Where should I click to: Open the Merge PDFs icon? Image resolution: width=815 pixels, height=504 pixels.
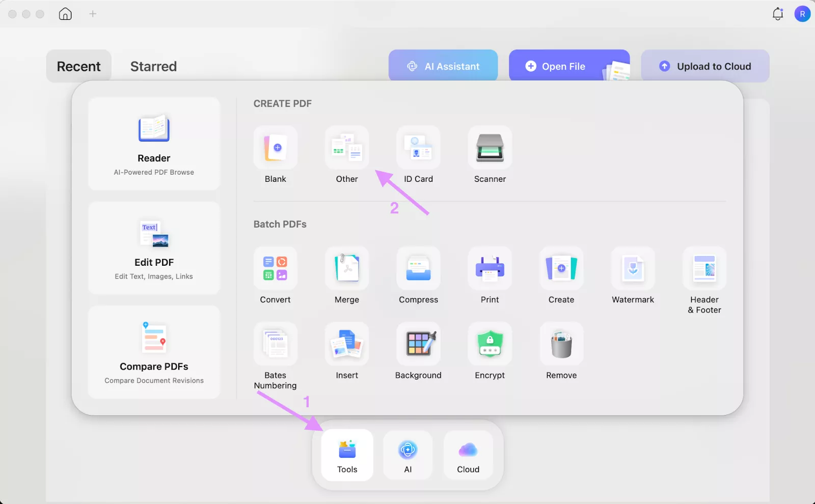347,268
